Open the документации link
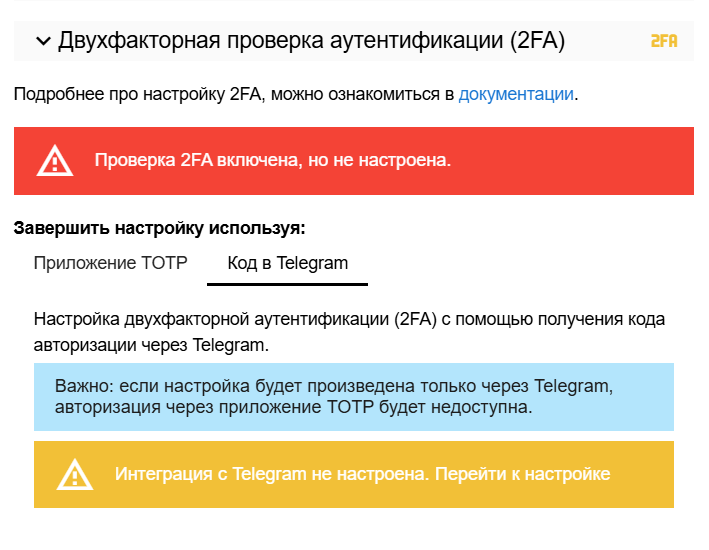This screenshot has height=550, width=709. pyautogui.click(x=516, y=94)
